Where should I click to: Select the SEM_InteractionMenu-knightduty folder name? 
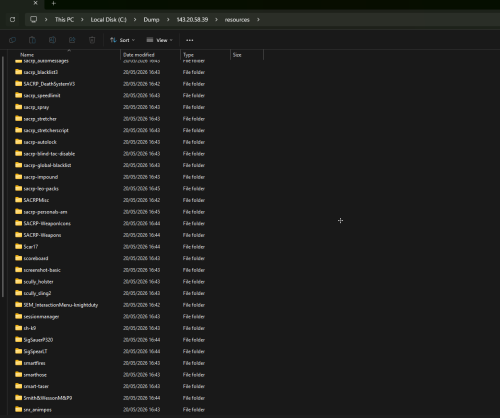(x=61, y=305)
